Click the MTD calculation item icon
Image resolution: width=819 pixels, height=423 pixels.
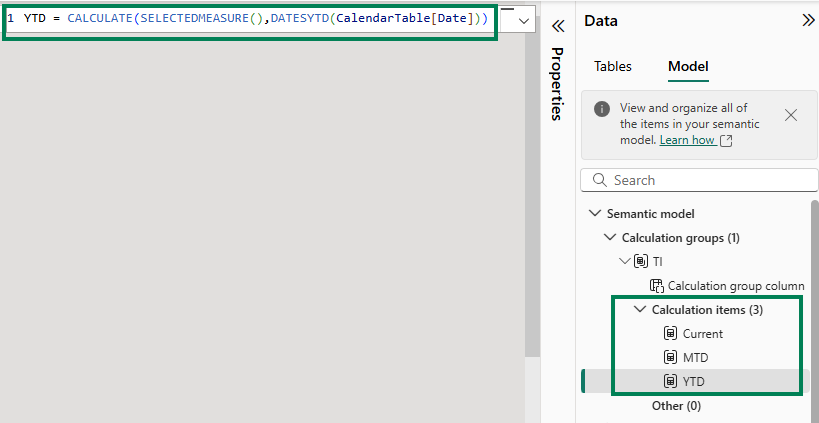pos(670,357)
